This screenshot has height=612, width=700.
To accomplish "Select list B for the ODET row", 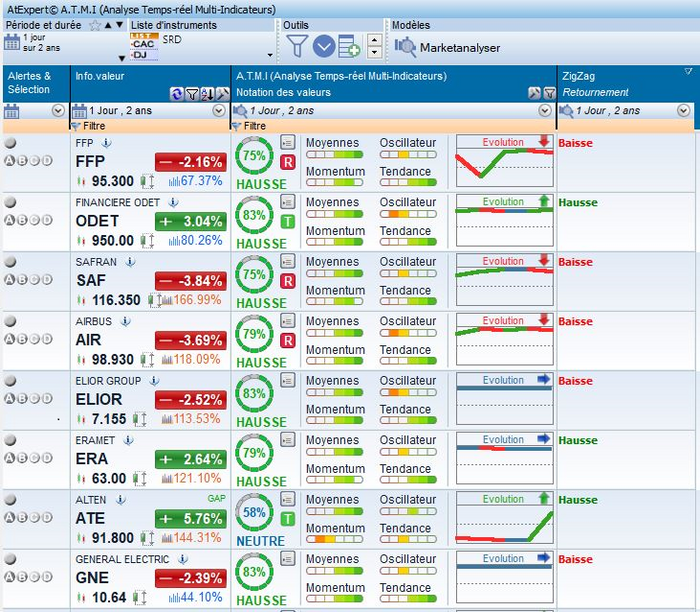I will [22, 220].
